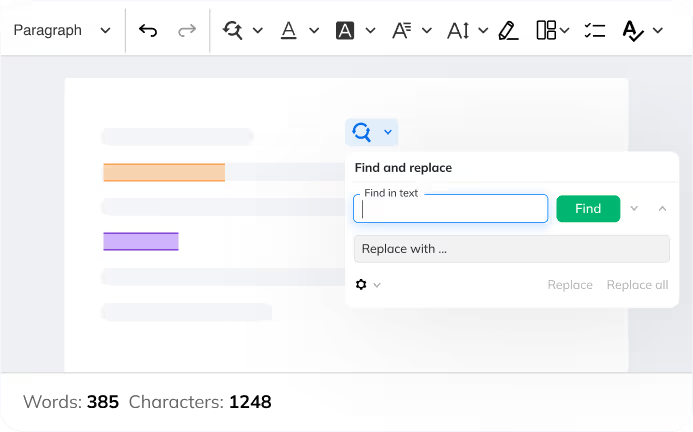Click the Replace with field
This screenshot has width=693, height=432.
point(511,249)
